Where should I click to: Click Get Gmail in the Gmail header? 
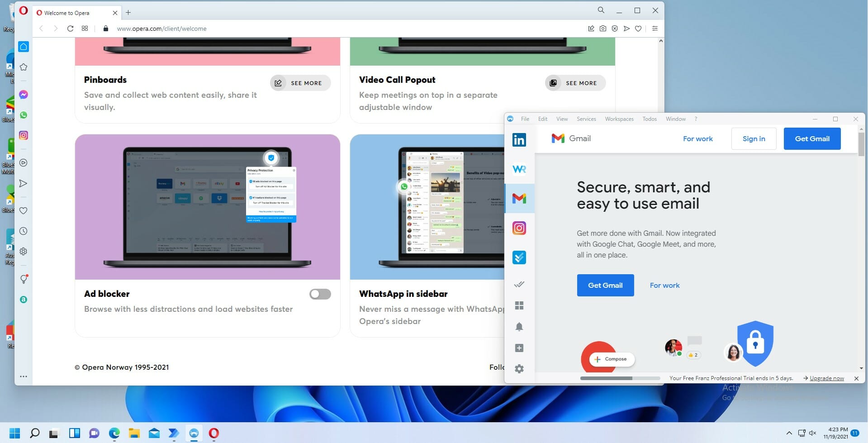pos(812,138)
